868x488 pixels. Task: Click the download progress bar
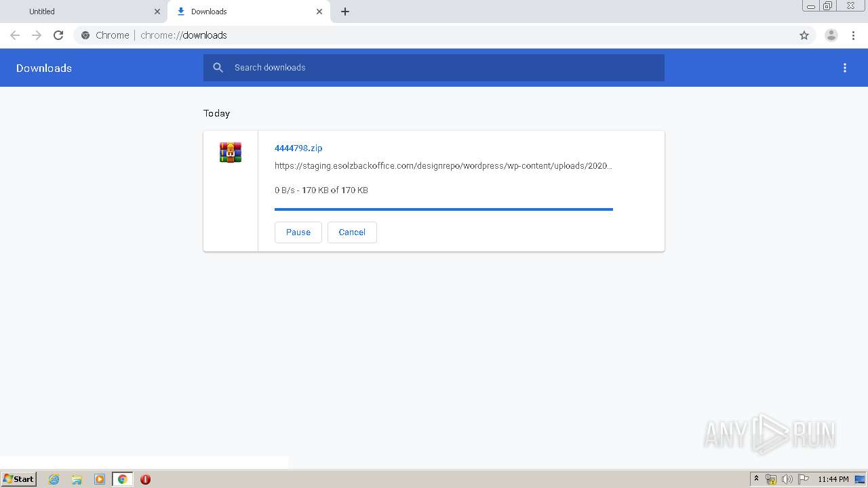click(x=443, y=209)
